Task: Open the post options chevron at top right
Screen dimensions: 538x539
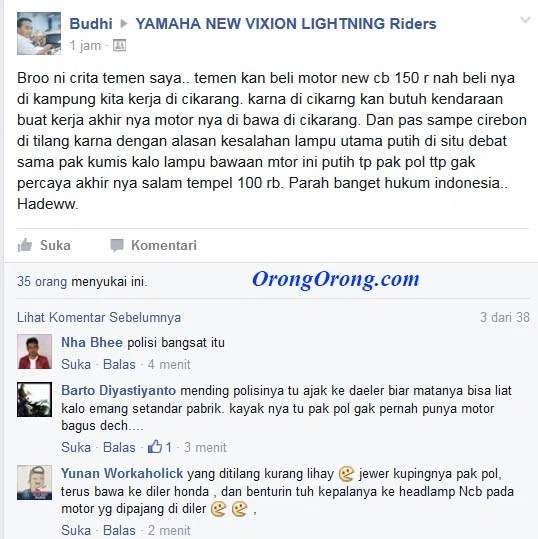Action: click(525, 20)
